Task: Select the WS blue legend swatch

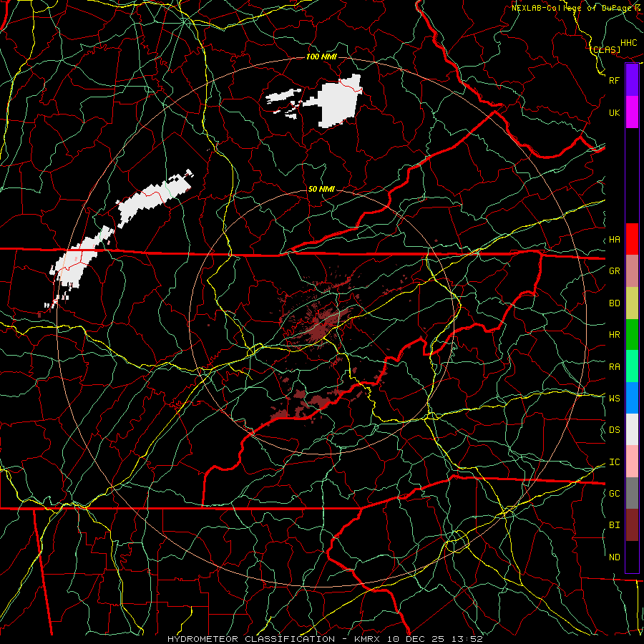Action: 632,398
